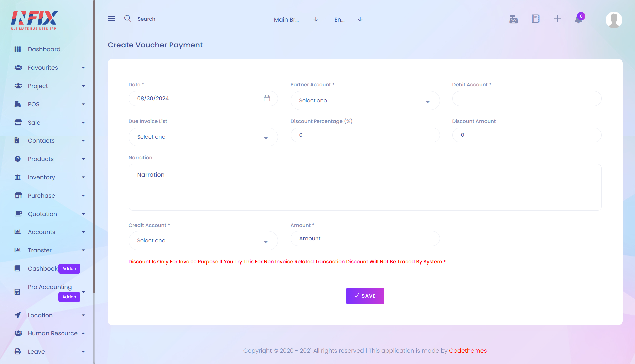Open the Due Invoice List dropdown
Image resolution: width=635 pixels, height=364 pixels.
(x=203, y=137)
